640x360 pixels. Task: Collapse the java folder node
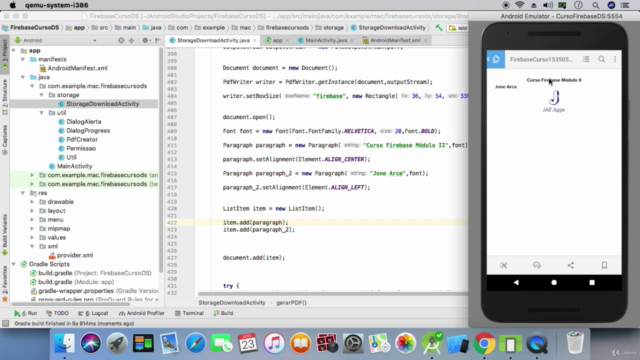click(23, 77)
